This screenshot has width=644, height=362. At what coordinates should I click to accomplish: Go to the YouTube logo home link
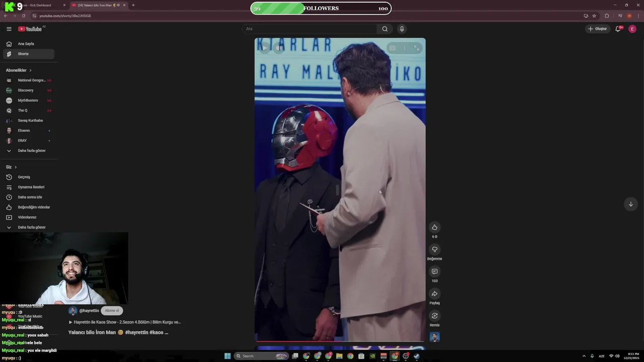(x=30, y=29)
